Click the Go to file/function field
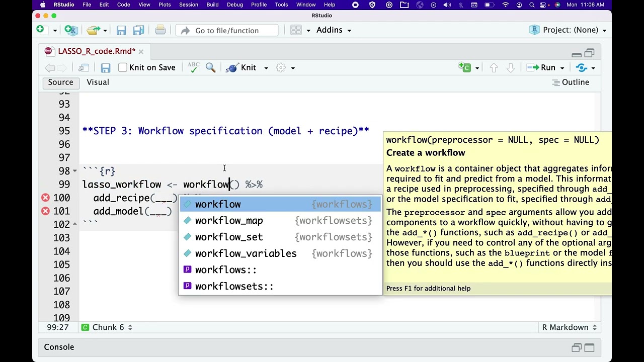Viewport: 644px width, 362px height. point(226,31)
